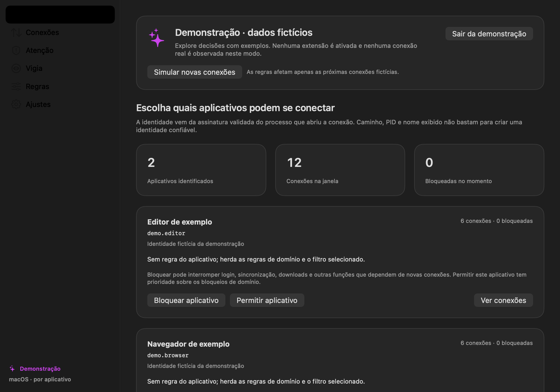The image size is (560, 392).
Task: Click Identidade fictícia text under demo.editor
Action: pyautogui.click(x=196, y=244)
